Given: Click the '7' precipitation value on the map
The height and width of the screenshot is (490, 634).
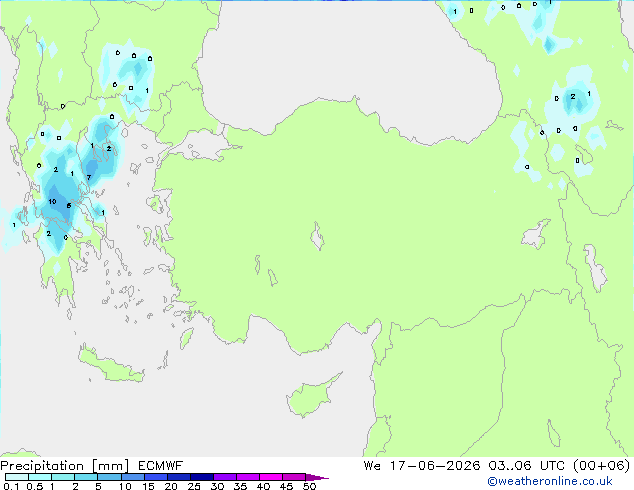Looking at the screenshot, I should 89,177.
